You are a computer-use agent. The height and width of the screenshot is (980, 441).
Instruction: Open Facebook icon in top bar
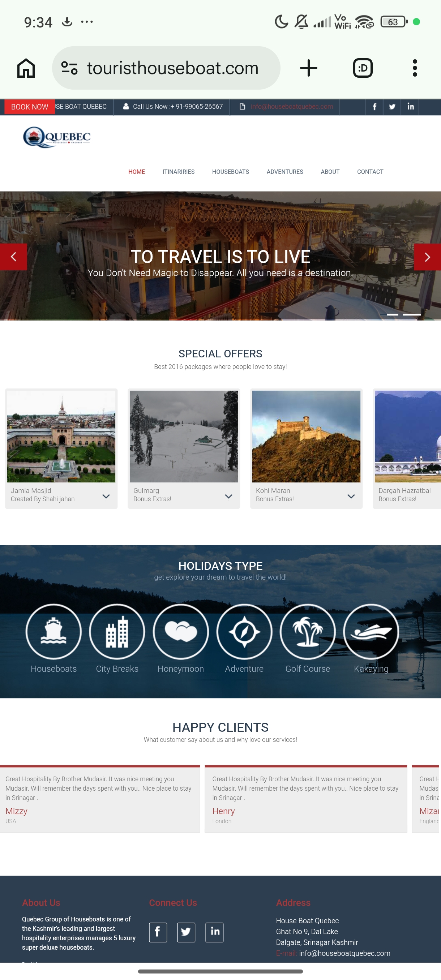pos(374,107)
